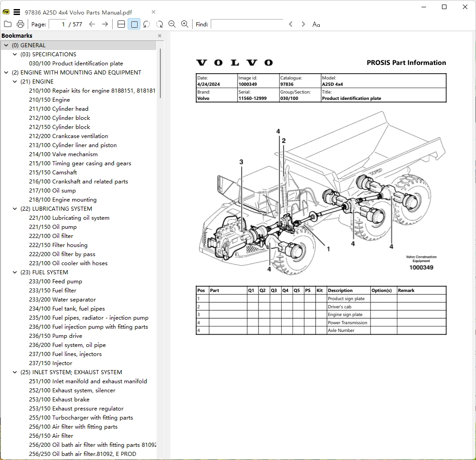The height and width of the screenshot is (460, 476).
Task: Collapse the (21) ENGINE node
Action: tap(15, 82)
